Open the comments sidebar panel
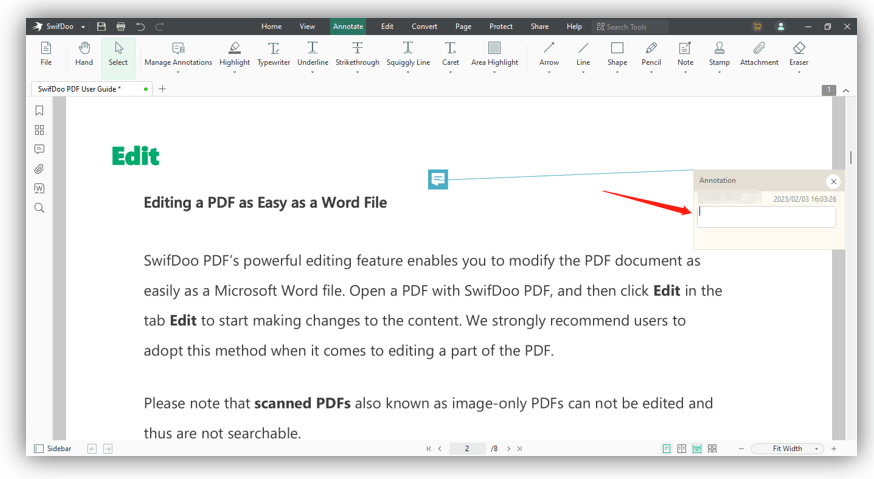874x479 pixels. 39,149
